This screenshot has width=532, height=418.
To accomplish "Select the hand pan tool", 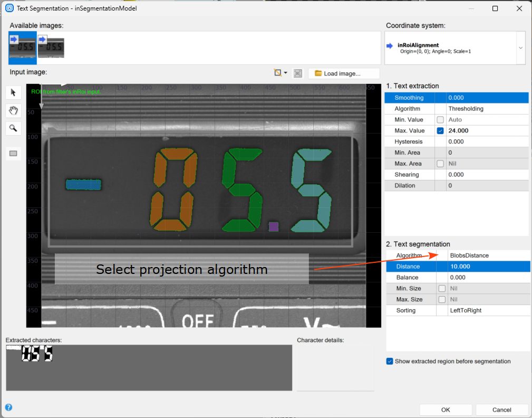I will coord(13,110).
